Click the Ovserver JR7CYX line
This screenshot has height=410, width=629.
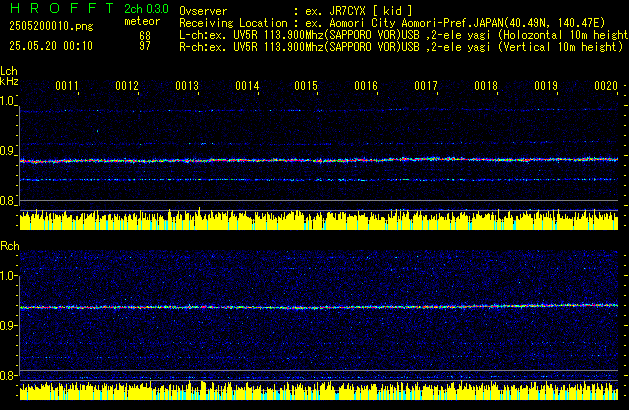pyautogui.click(x=296, y=11)
